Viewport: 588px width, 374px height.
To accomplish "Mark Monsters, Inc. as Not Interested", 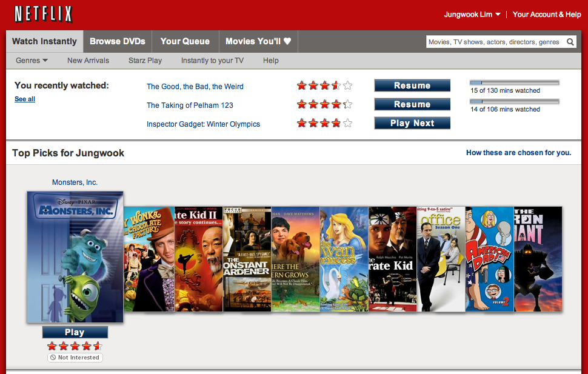I will 75,358.
